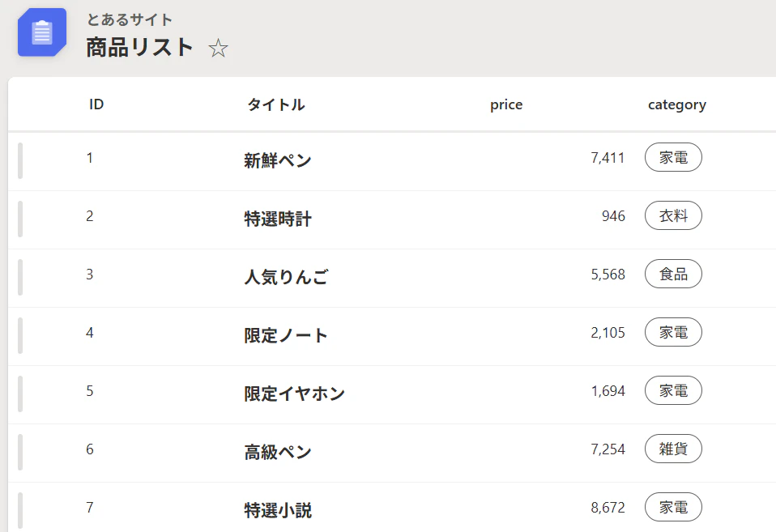The width and height of the screenshot is (776, 532).
Task: Open the 特選時計 item
Action: point(277,219)
